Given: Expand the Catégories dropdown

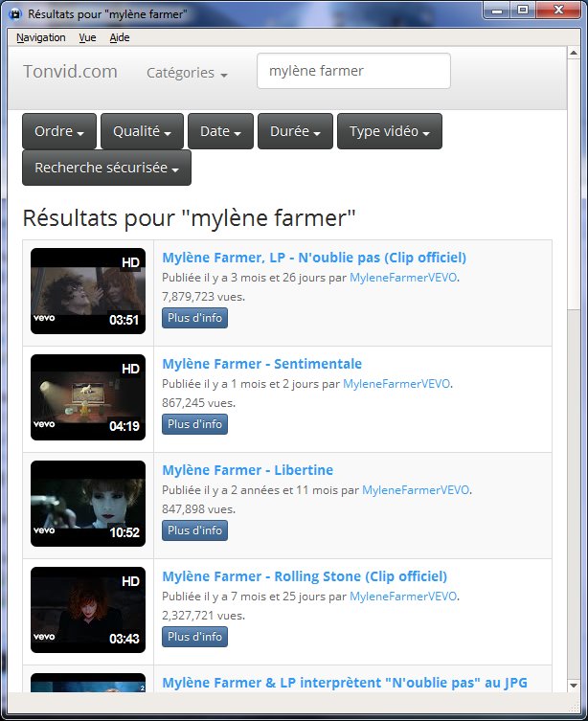Looking at the screenshot, I should pyautogui.click(x=187, y=73).
